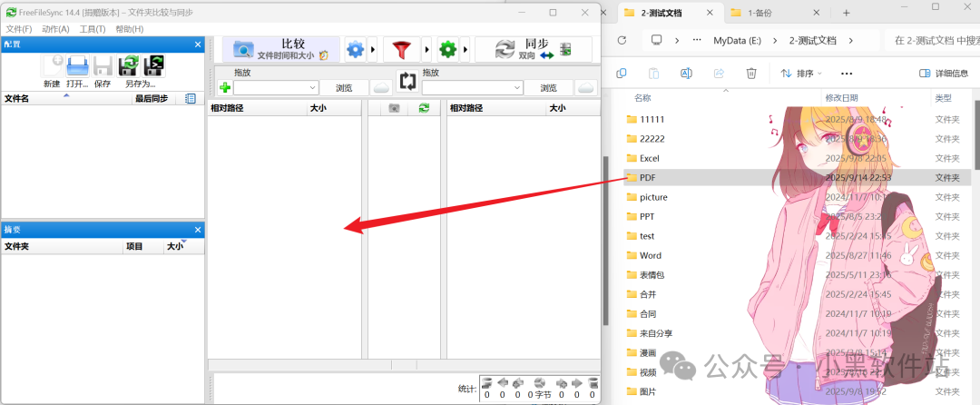Click Save as batch job icon
980x405 pixels.
[x=153, y=66]
